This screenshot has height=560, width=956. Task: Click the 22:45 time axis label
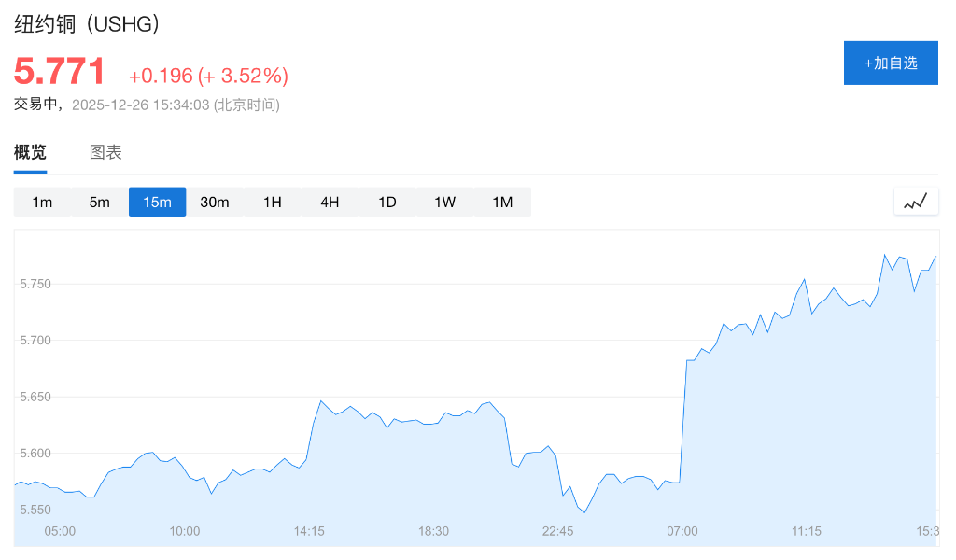coord(558,531)
